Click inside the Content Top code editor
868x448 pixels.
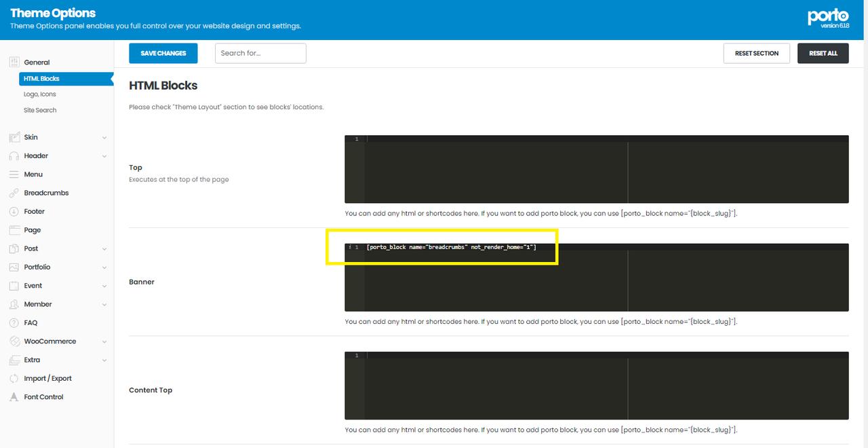[597, 386]
